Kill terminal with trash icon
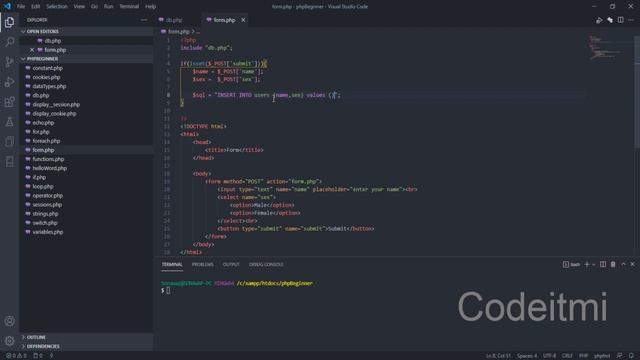Image resolution: width=640 pixels, height=360 pixels. click(613, 264)
